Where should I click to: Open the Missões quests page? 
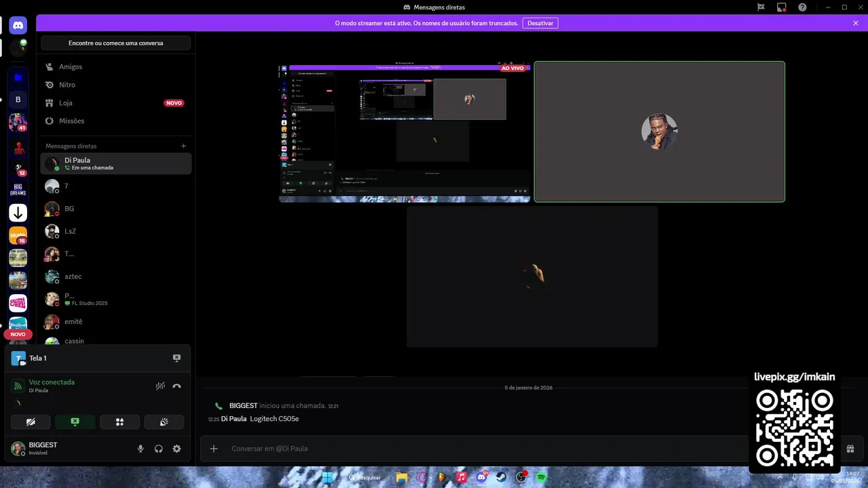[116, 121]
